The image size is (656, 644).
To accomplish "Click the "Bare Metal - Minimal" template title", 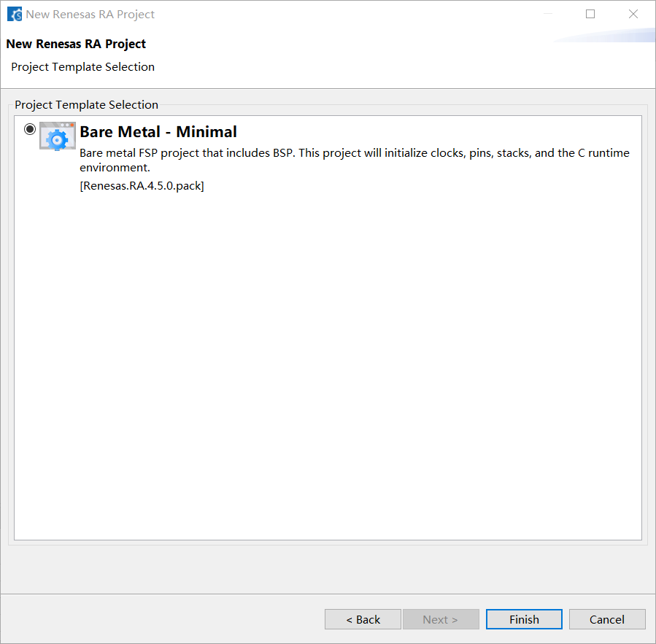I will point(158,132).
